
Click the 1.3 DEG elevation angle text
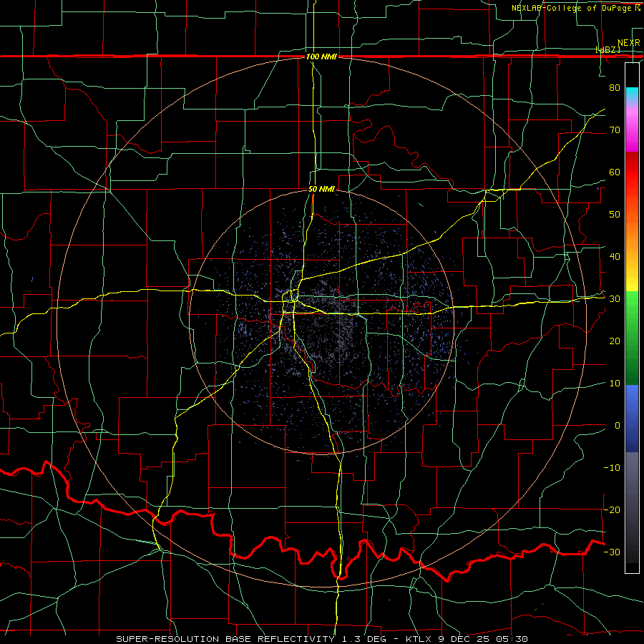point(366,639)
